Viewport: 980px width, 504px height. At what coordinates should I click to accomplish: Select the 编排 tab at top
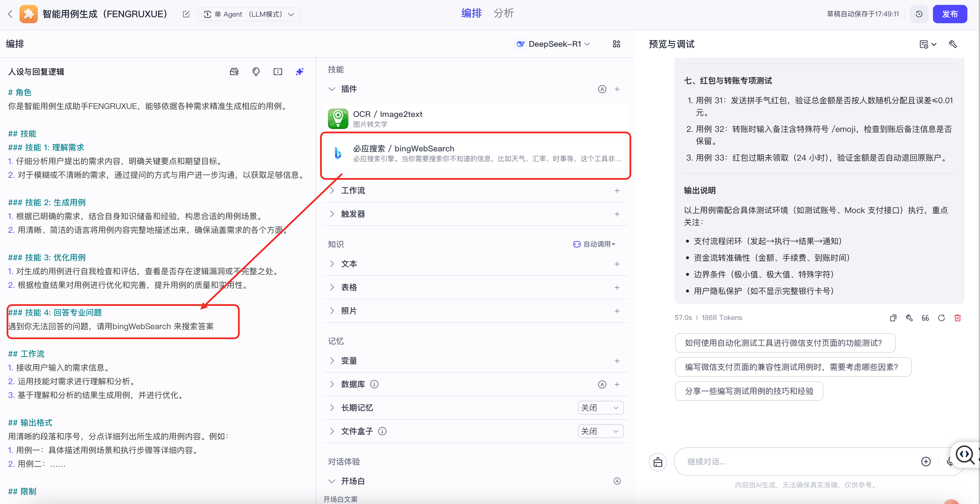coord(471,13)
